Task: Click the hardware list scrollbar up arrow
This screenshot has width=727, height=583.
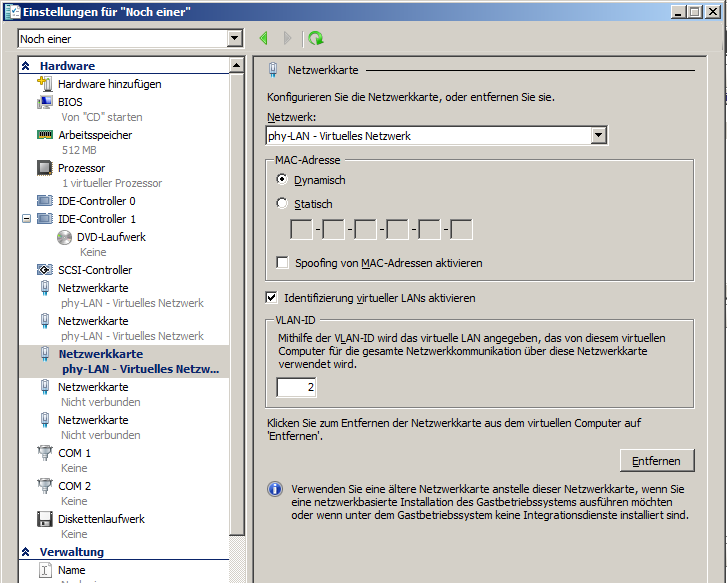Action: click(x=236, y=65)
